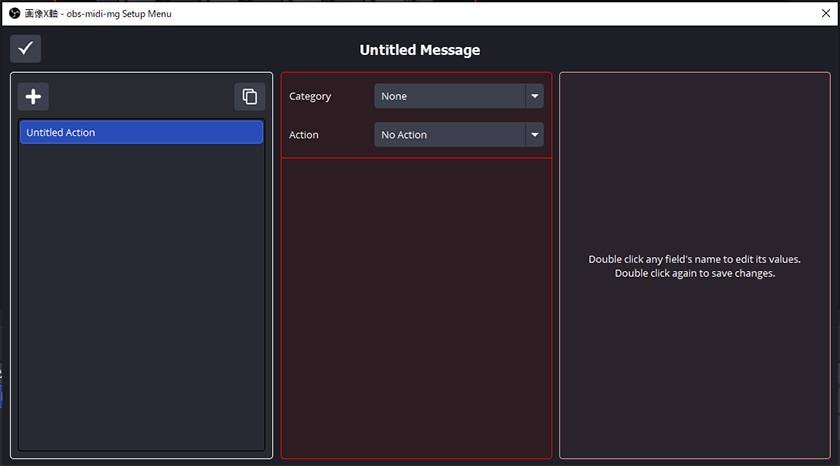Click the Category field label
Screen dimensions: 840x466
[x=310, y=96]
